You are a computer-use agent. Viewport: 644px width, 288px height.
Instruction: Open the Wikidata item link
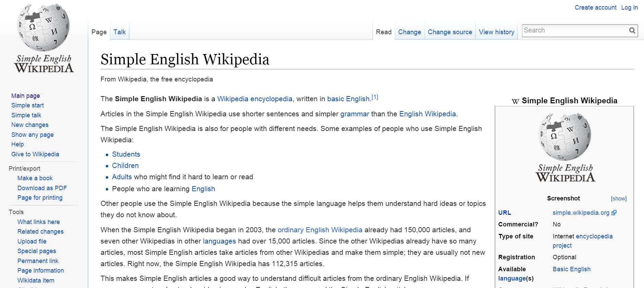click(36, 280)
